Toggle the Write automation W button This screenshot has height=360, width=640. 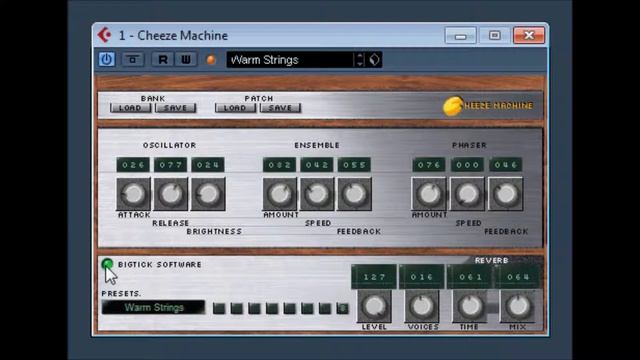186,60
